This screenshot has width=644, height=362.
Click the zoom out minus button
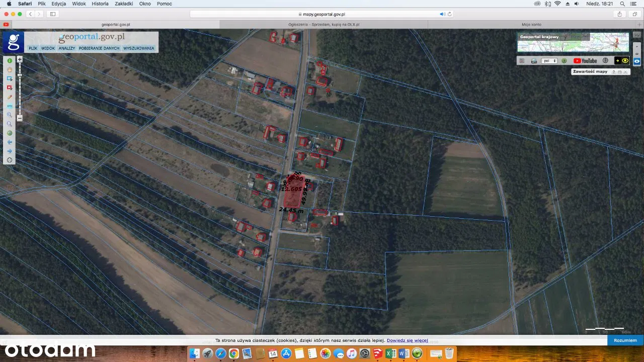coord(20,118)
